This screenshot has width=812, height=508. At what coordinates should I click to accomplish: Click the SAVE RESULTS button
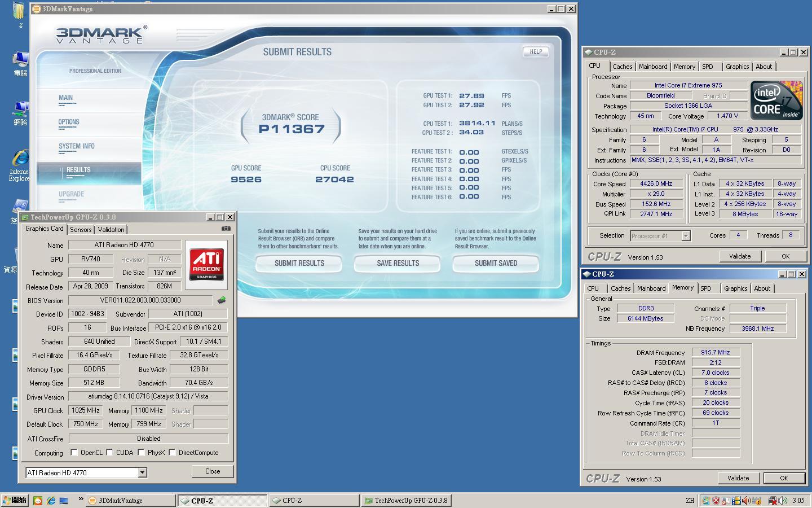(398, 263)
